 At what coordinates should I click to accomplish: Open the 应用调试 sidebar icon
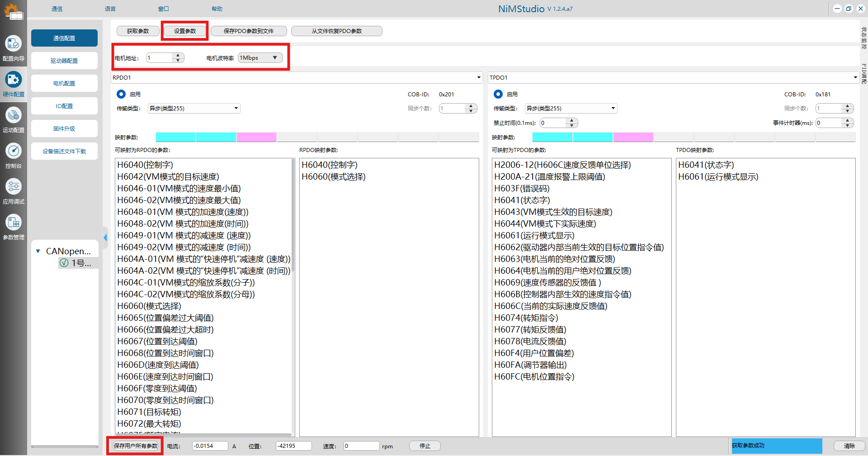(x=14, y=186)
